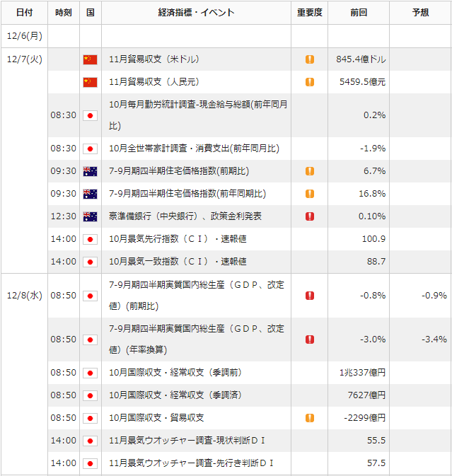Image resolution: width=452 pixels, height=476 pixels.
Task: Click previous value -2299億円
Action: tap(364, 418)
